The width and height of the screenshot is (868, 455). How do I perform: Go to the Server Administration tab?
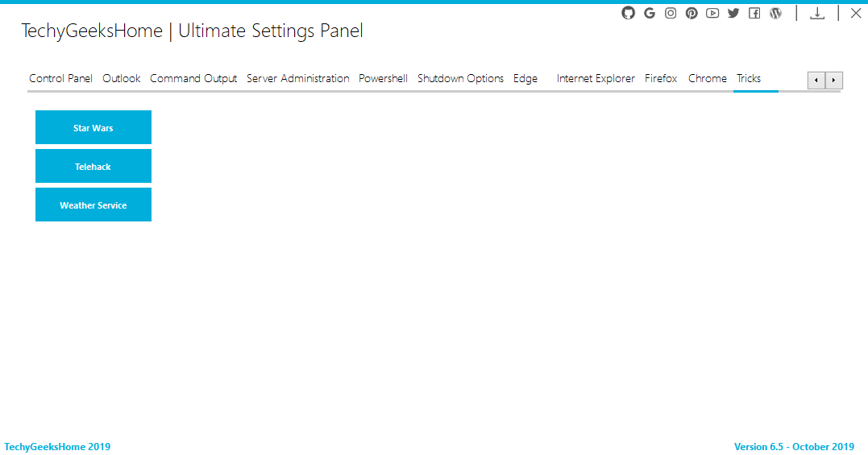[x=298, y=78]
